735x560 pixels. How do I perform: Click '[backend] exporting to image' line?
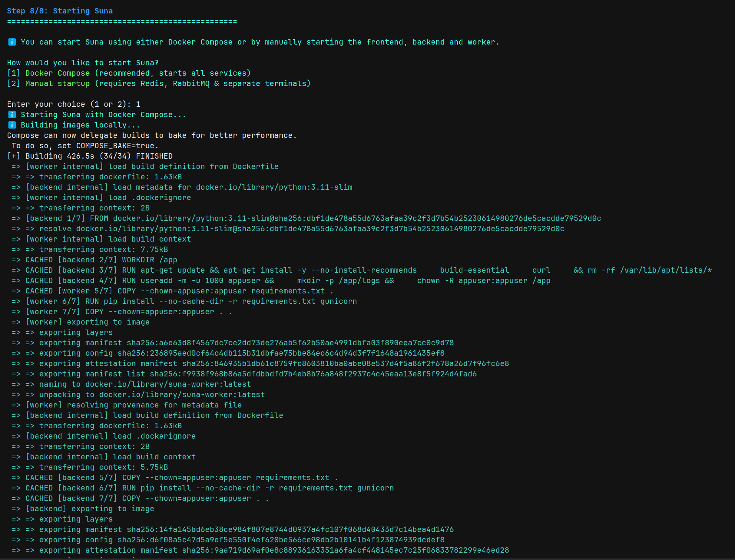point(83,509)
